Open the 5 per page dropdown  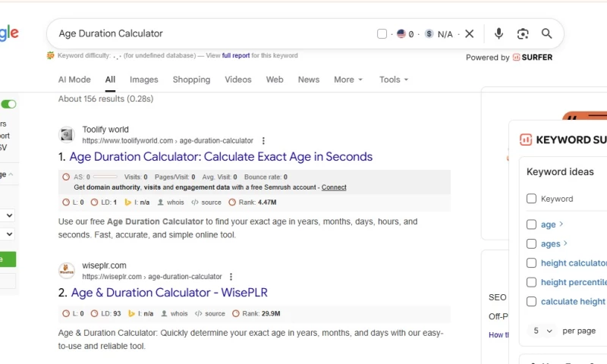pyautogui.click(x=543, y=331)
